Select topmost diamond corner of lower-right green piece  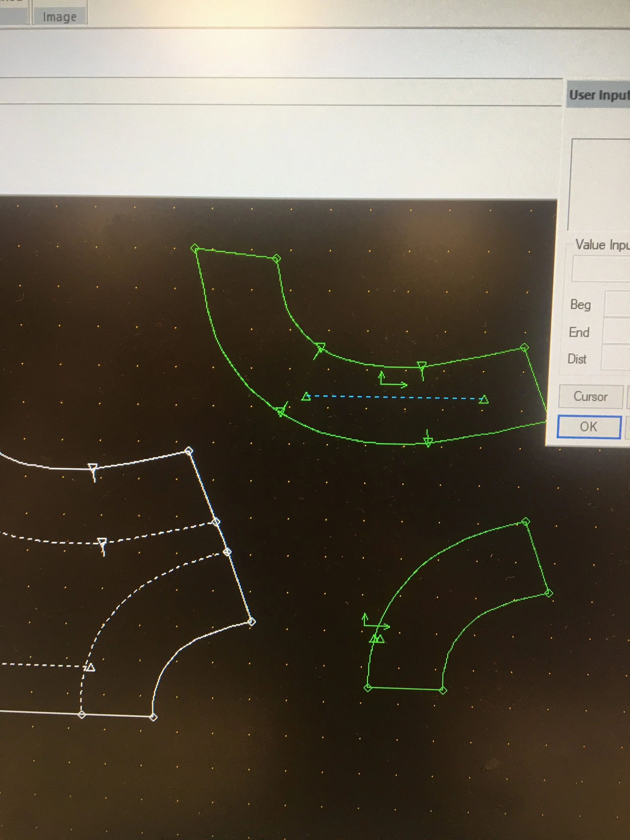tap(525, 521)
